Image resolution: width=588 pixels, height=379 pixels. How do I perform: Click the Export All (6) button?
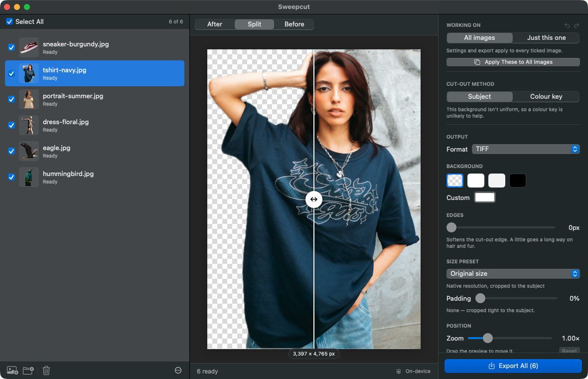click(x=513, y=366)
